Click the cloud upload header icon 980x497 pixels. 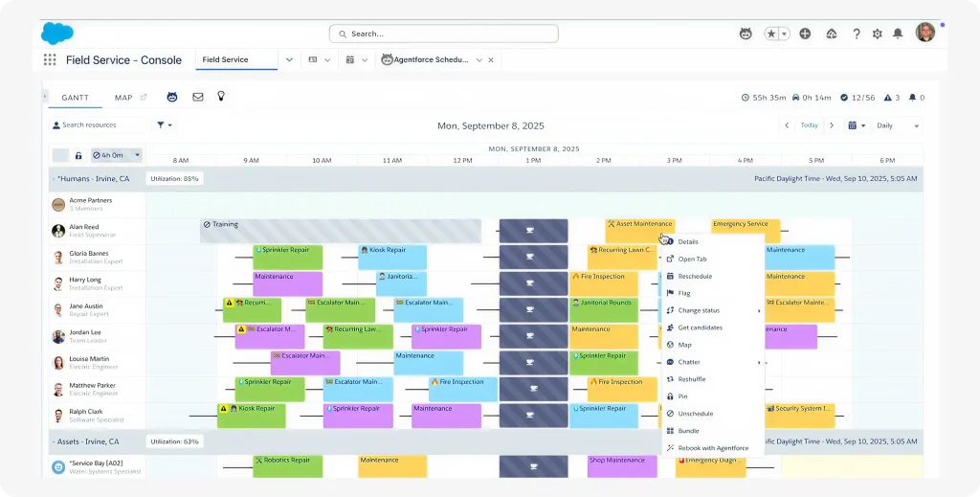tap(832, 34)
